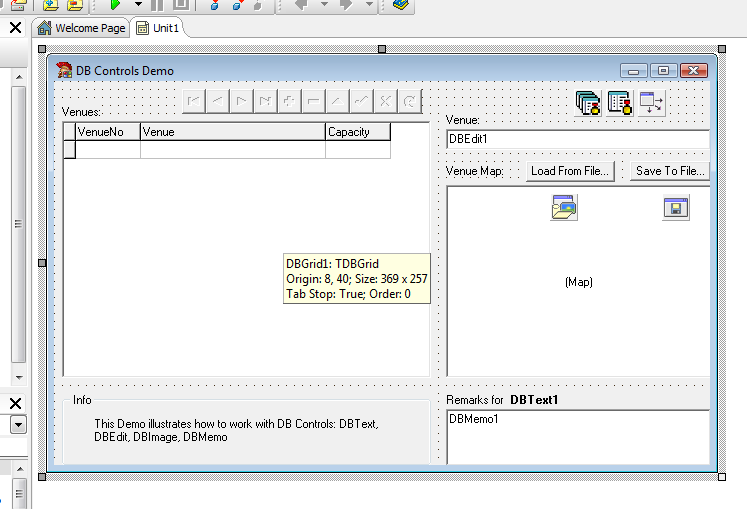This screenshot has height=509, width=747.
Task: Click the DB navigator Refresh button
Action: [410, 101]
